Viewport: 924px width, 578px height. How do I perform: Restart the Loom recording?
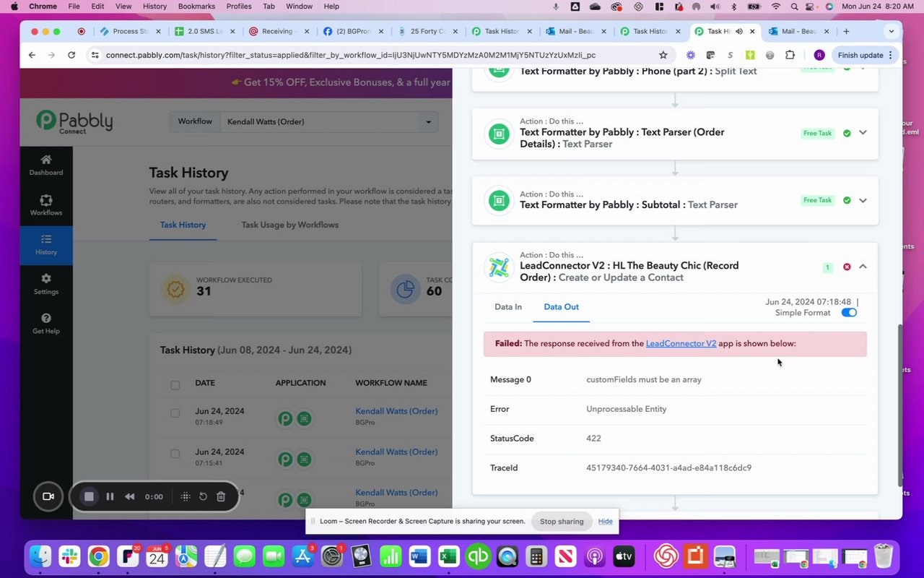click(x=203, y=496)
